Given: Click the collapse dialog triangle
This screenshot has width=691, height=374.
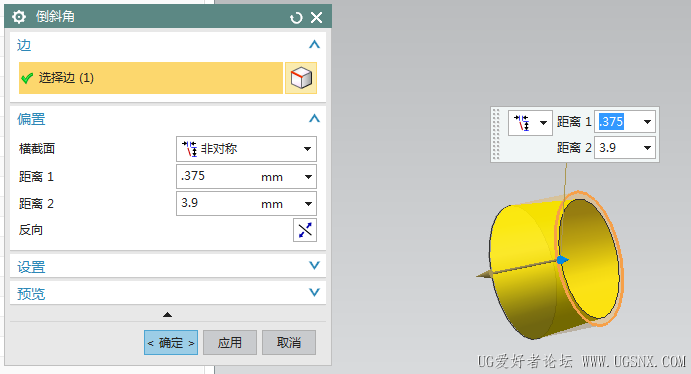Looking at the screenshot, I should click(167, 315).
